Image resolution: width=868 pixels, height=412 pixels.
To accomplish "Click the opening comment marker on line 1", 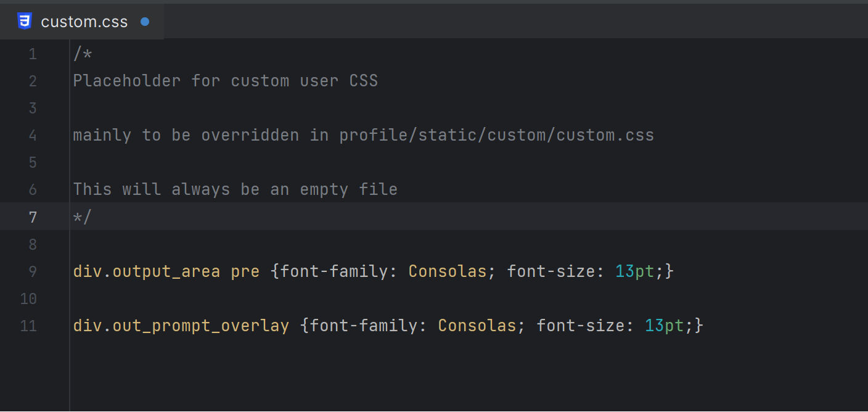I will [x=82, y=54].
